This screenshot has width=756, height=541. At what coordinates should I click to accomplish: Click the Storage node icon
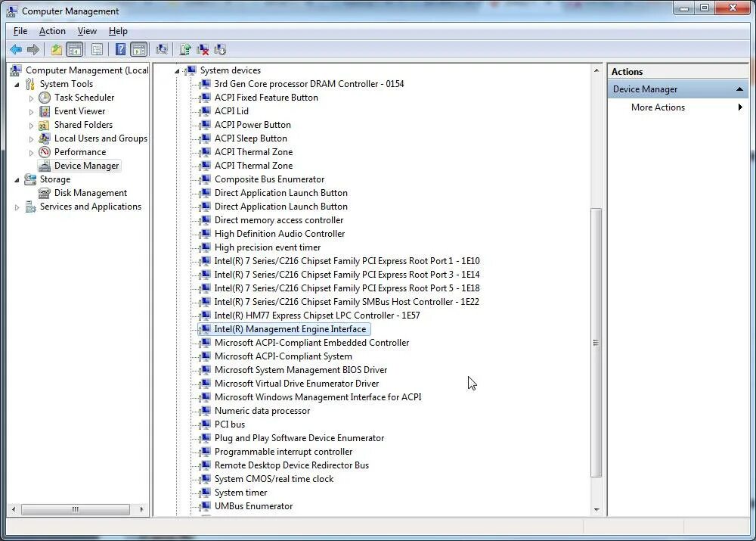(30, 179)
